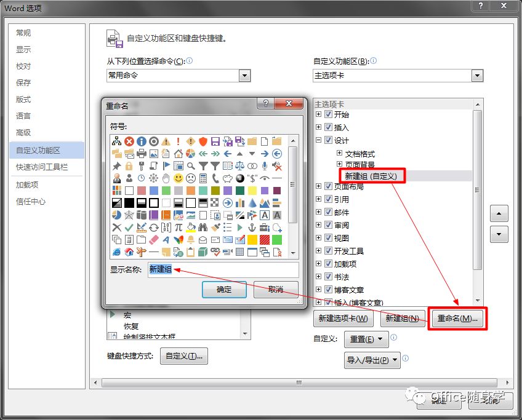The width and height of the screenshot is (522, 420).
Task: Choose the green checkmark symbol
Action: tap(129, 228)
